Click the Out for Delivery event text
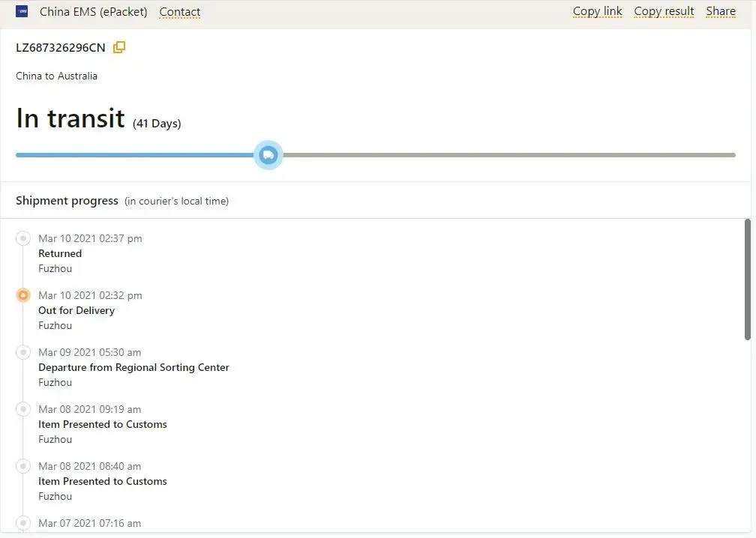The height and width of the screenshot is (538, 756). (x=76, y=310)
